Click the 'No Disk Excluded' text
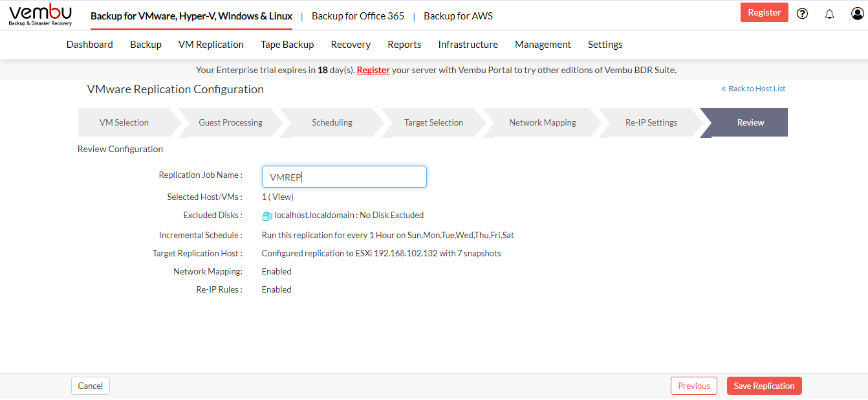 click(x=392, y=216)
